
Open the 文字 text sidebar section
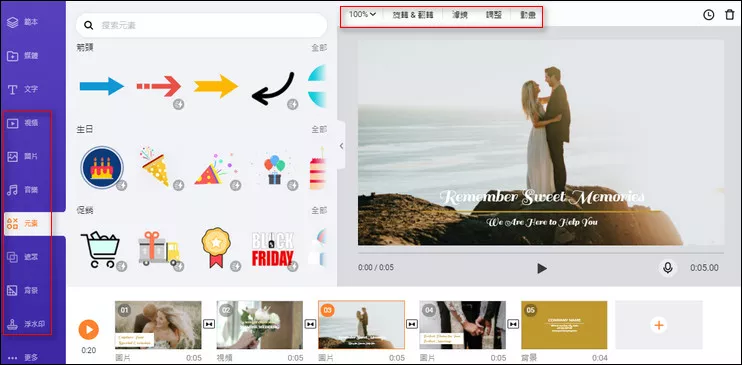23,89
